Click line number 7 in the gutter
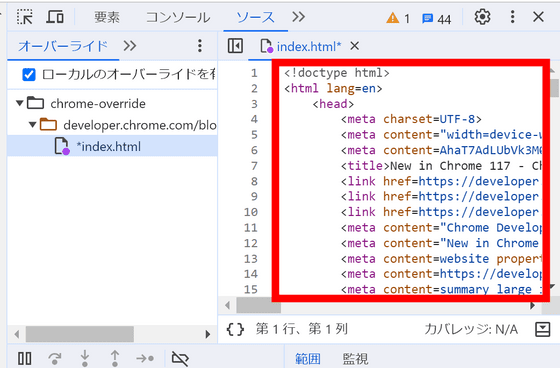560x368 pixels. (x=254, y=166)
